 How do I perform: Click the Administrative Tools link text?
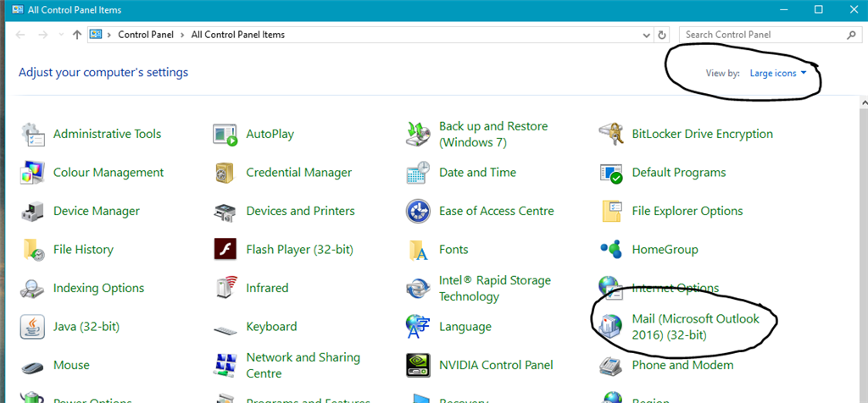[108, 134]
